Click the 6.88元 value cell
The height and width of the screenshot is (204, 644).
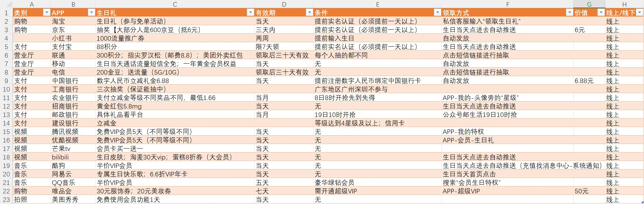click(589, 81)
